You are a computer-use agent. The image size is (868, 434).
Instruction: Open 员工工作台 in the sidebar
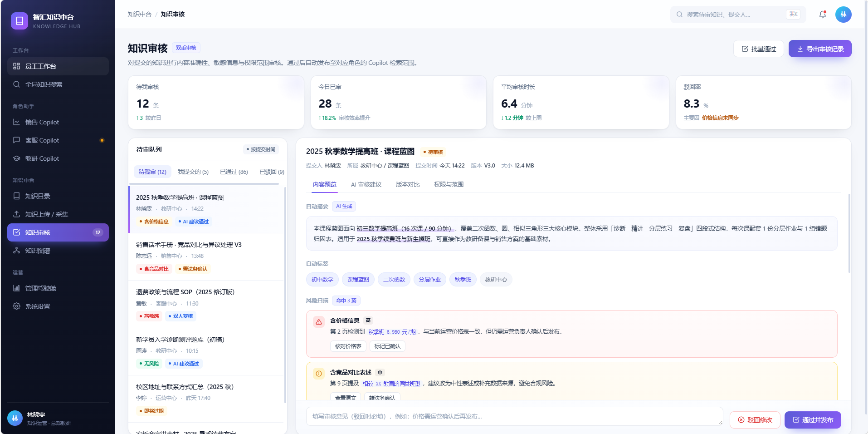[x=58, y=66]
